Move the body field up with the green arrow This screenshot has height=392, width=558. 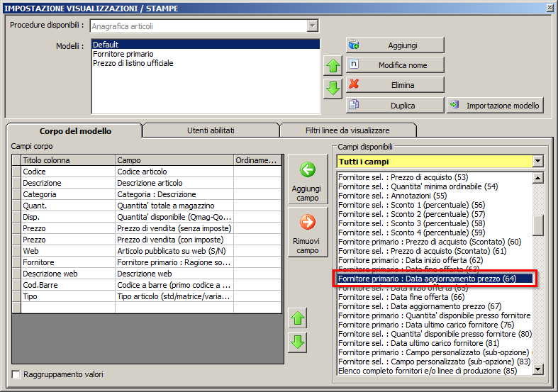pyautogui.click(x=298, y=318)
